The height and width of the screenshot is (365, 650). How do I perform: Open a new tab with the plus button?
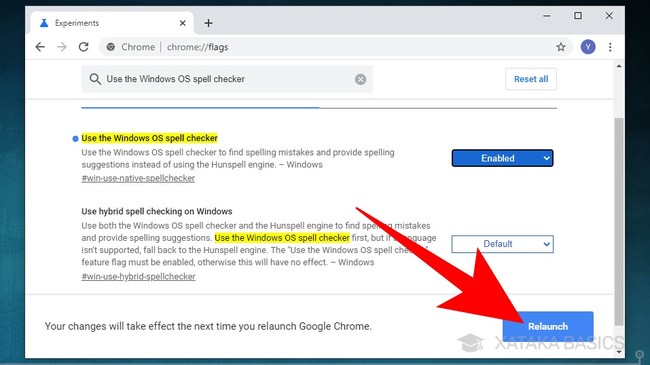(x=209, y=23)
